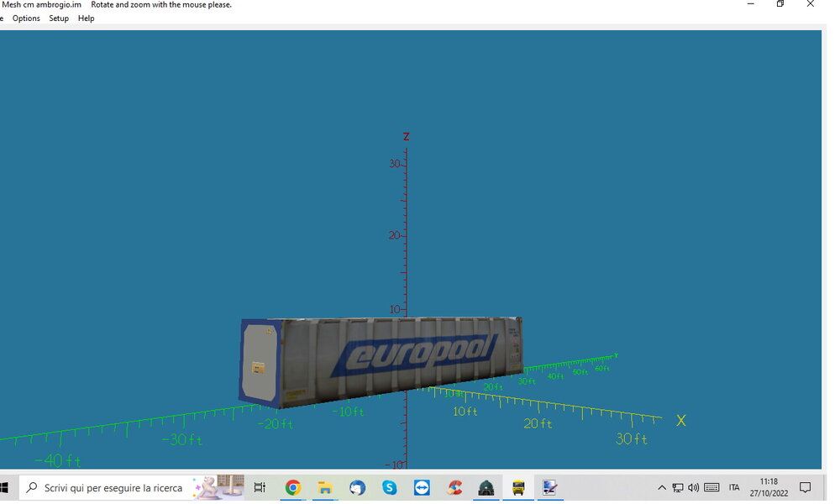Open the touch keyboard tray icon
The height and width of the screenshot is (504, 840).
711,487
